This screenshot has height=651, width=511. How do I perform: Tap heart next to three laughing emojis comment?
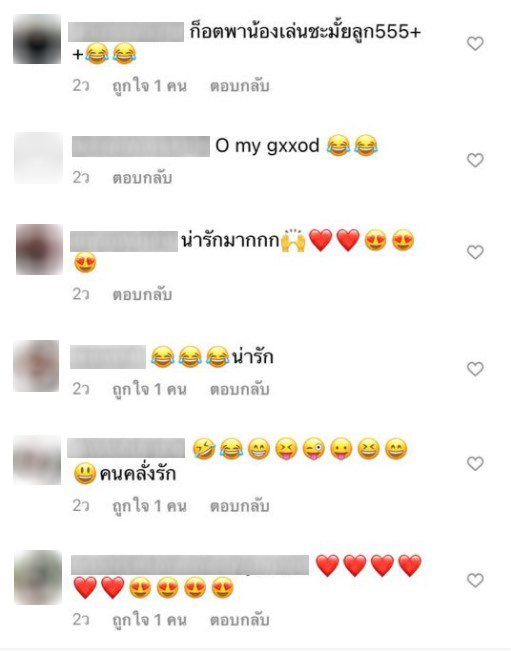tap(475, 369)
